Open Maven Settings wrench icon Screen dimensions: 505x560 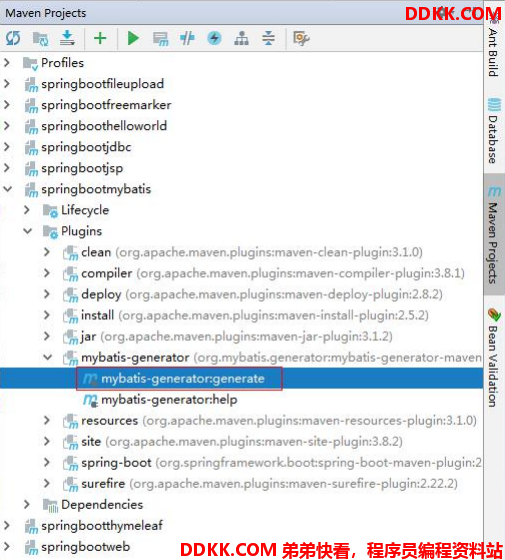pos(301,38)
